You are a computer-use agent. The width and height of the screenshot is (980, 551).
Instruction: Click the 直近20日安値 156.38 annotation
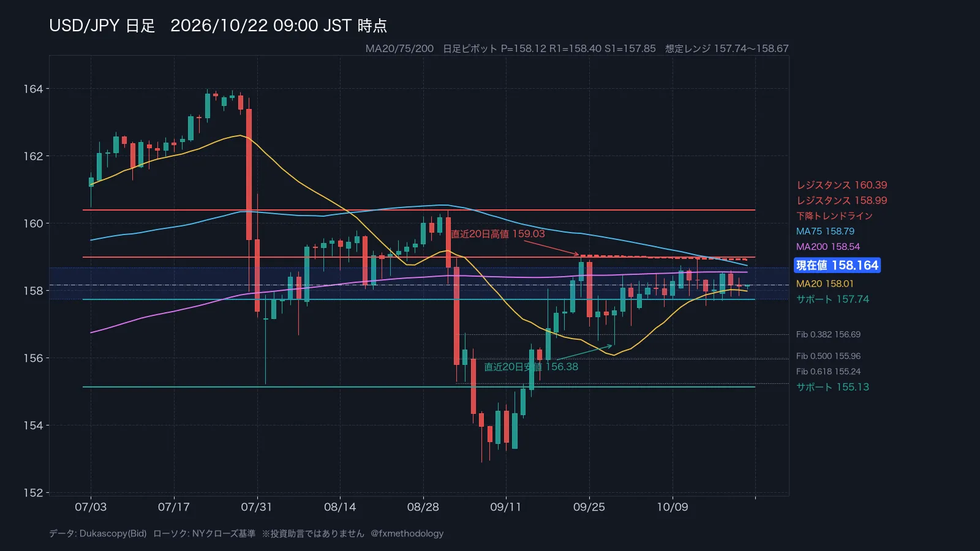pos(531,367)
